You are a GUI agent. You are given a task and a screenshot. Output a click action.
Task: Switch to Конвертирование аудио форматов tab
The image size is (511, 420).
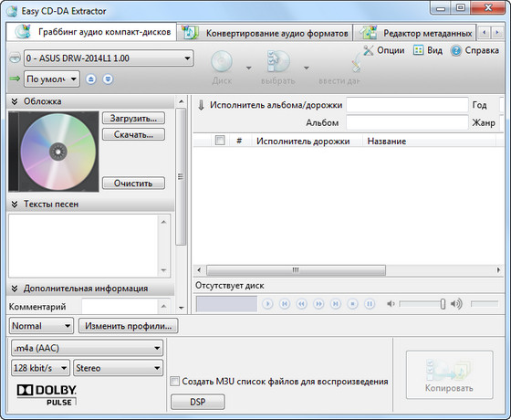tap(265, 33)
